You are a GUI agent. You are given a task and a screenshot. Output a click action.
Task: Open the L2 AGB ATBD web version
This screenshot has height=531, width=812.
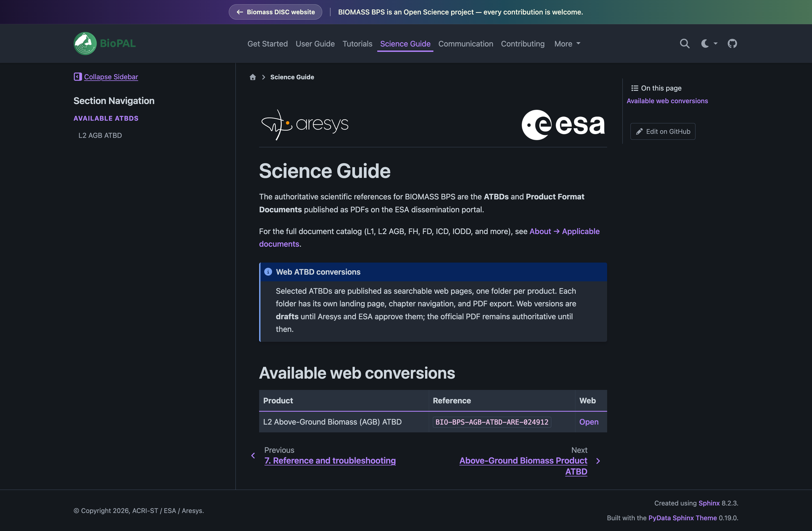pyautogui.click(x=589, y=422)
